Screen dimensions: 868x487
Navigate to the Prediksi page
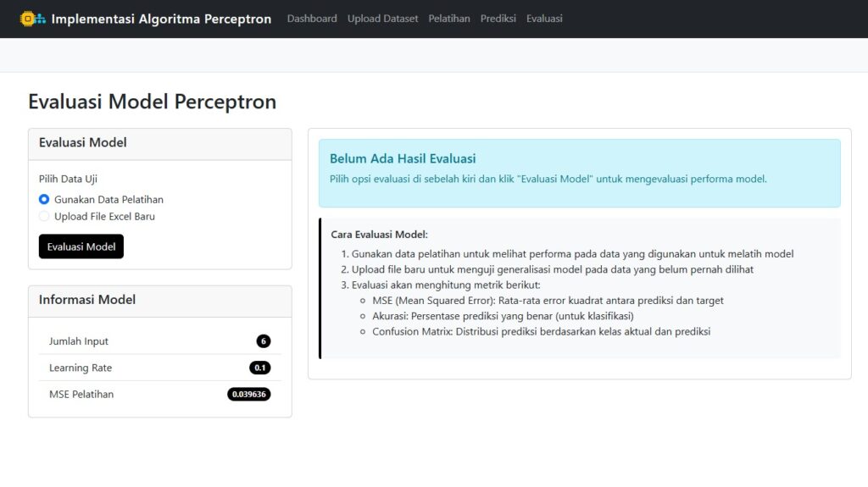pyautogui.click(x=498, y=19)
